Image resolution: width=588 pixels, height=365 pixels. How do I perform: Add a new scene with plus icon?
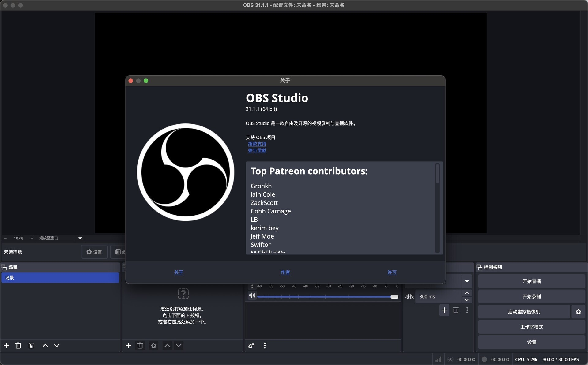pyautogui.click(x=6, y=345)
